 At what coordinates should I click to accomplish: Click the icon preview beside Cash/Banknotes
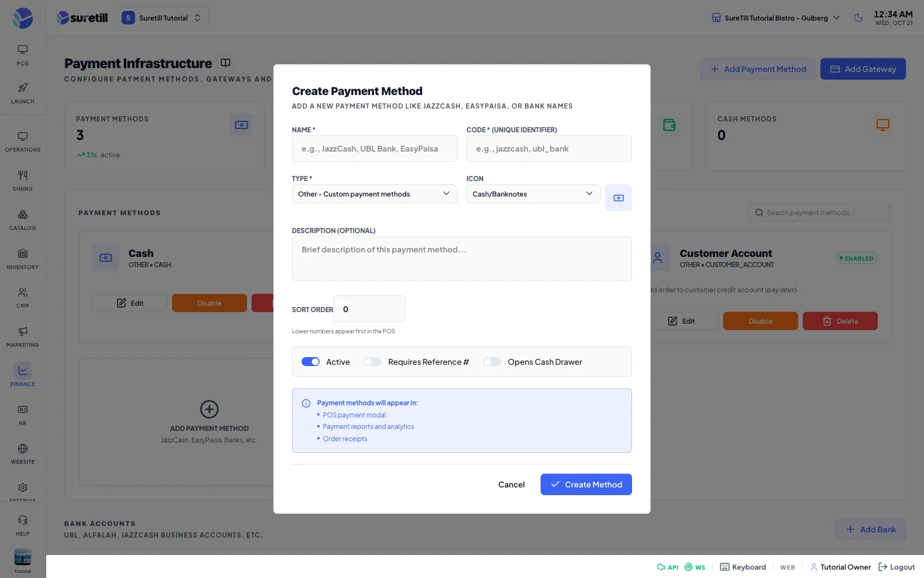pyautogui.click(x=619, y=198)
